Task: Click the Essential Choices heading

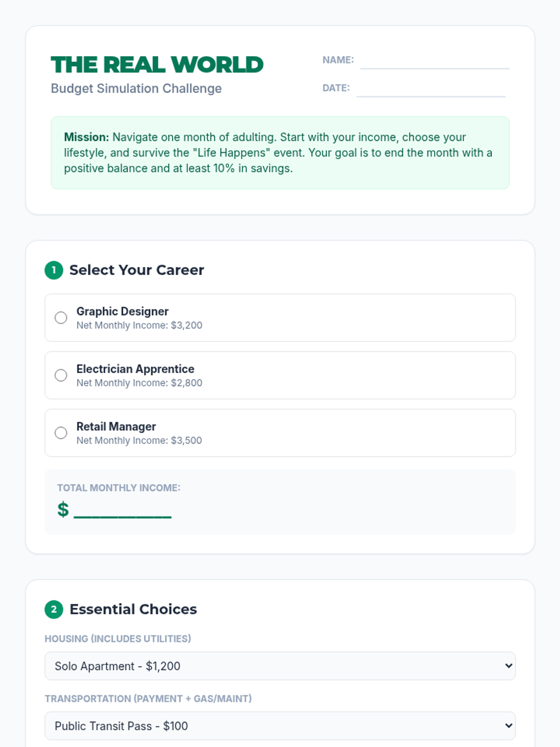Action: 133,609
